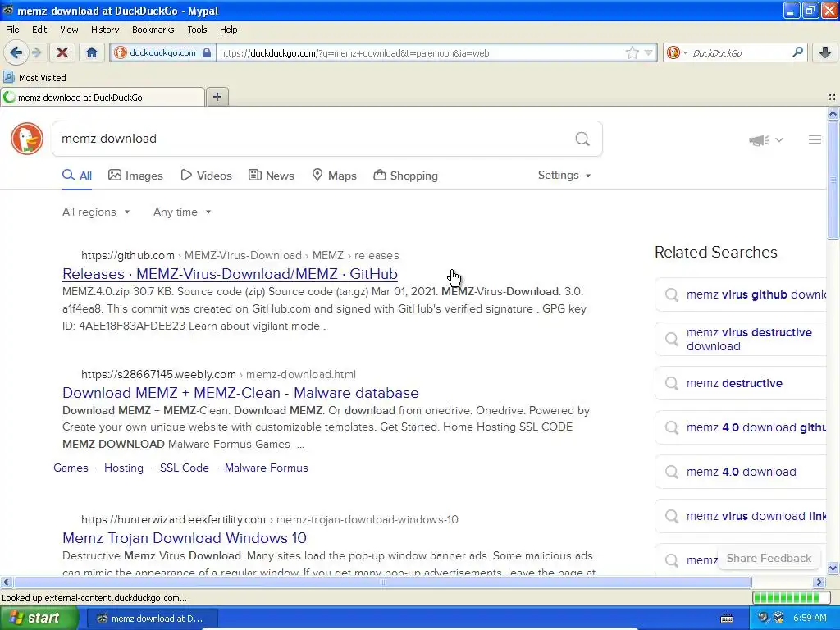The height and width of the screenshot is (630, 840).
Task: Select the memz download browser tab
Action: (103, 98)
